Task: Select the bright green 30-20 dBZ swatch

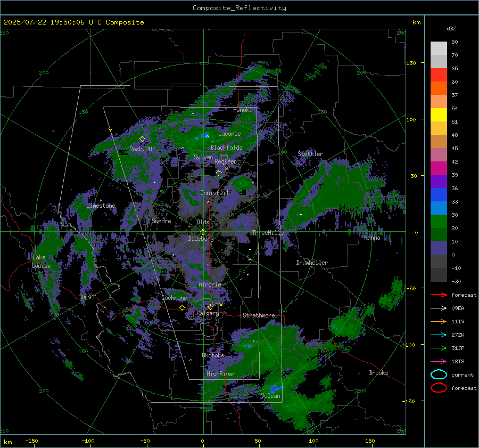Action: (x=439, y=222)
